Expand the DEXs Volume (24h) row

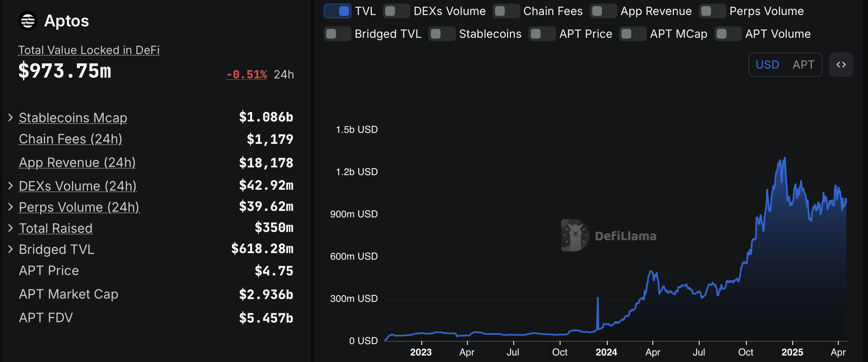click(11, 186)
